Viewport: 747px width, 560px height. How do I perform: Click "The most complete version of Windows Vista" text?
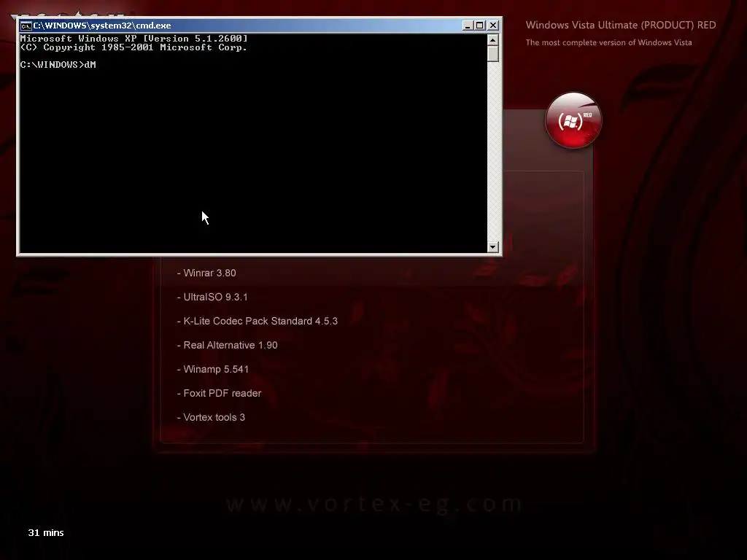[609, 42]
